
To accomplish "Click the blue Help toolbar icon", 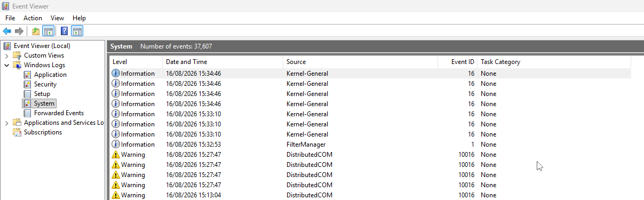I will tap(65, 31).
